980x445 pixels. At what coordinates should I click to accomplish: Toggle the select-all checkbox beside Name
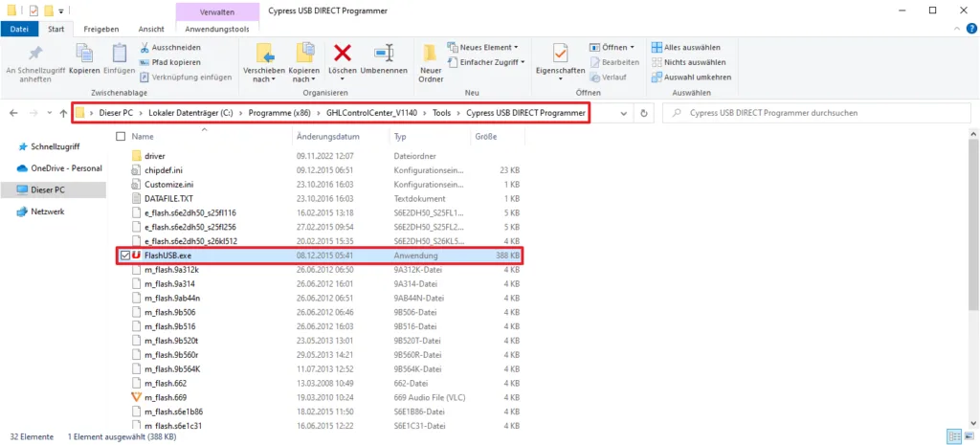pos(121,136)
